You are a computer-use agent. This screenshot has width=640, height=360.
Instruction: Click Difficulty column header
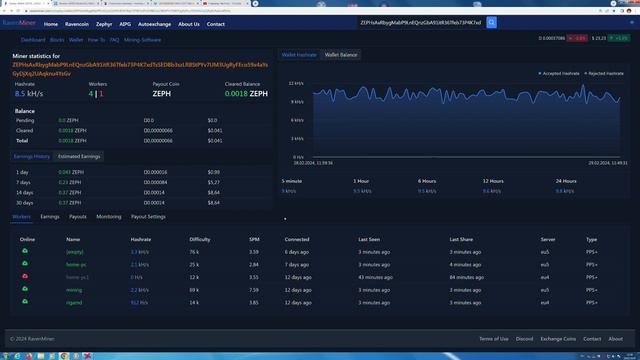[x=200, y=239]
